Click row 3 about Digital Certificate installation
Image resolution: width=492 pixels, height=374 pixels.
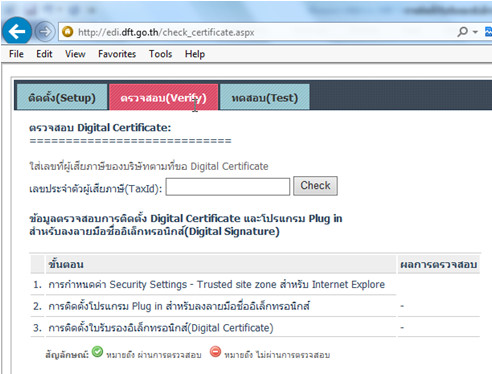161,328
